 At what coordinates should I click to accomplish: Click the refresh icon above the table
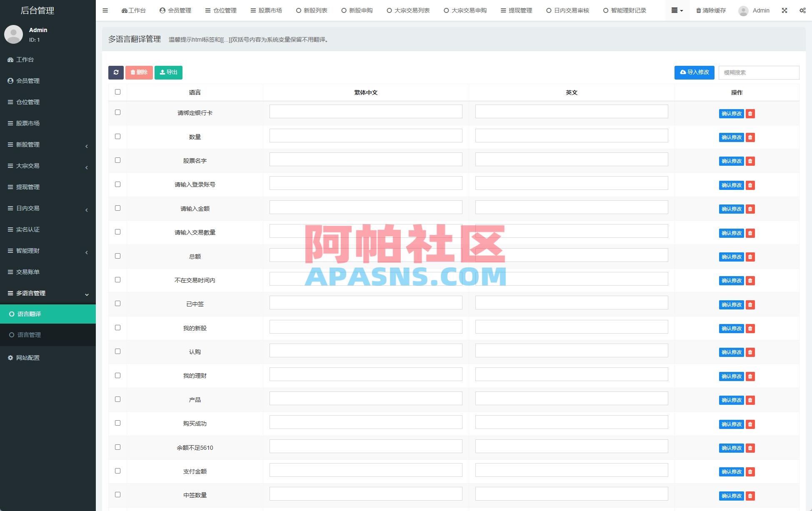coord(116,72)
